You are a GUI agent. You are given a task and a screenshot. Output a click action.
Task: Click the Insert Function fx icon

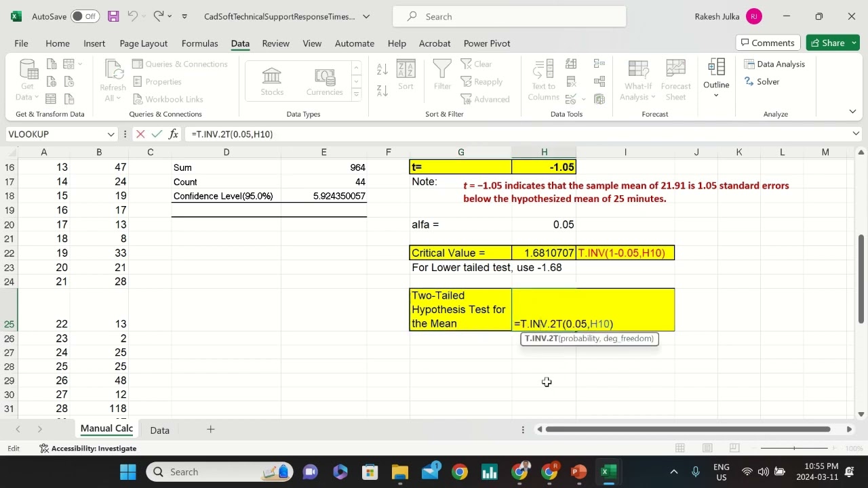174,134
